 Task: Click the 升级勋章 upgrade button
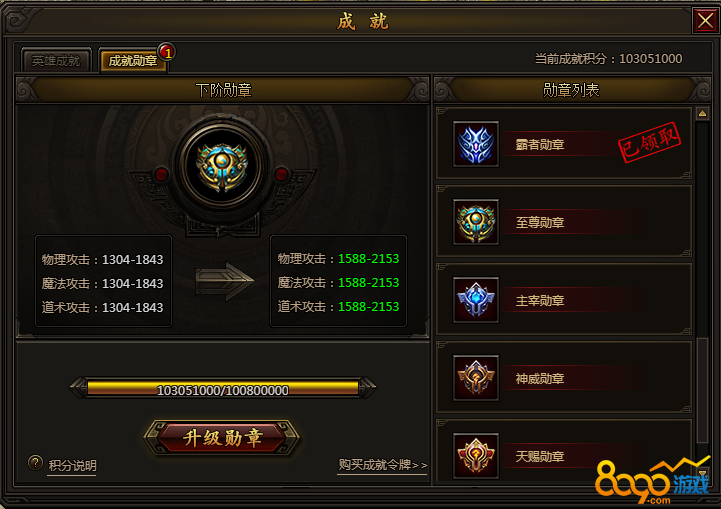tap(222, 438)
